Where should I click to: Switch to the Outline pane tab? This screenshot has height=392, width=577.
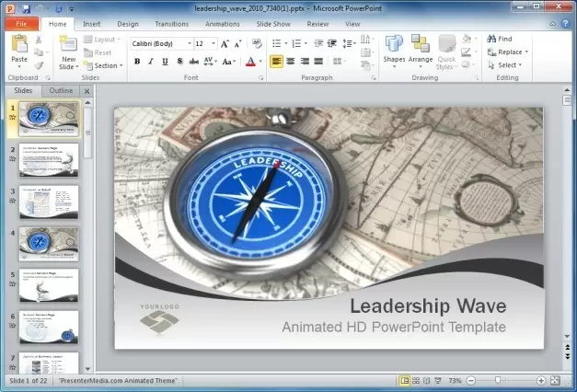[x=61, y=91]
